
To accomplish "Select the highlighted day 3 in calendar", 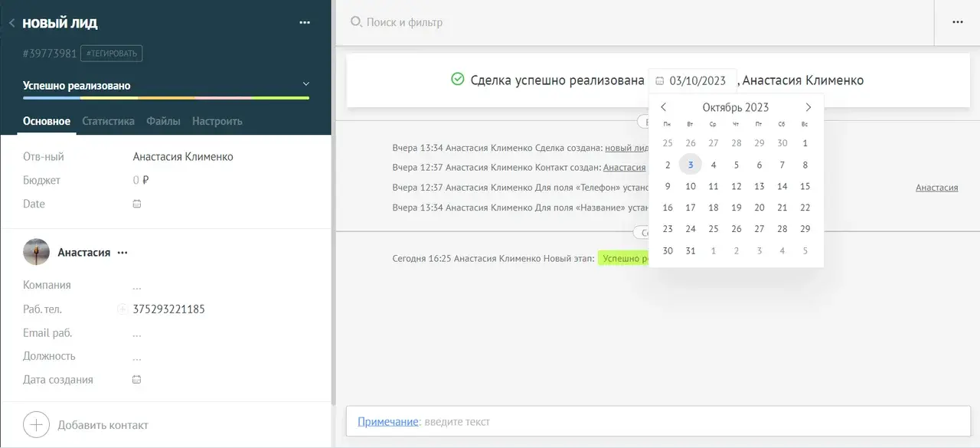I will [x=691, y=165].
